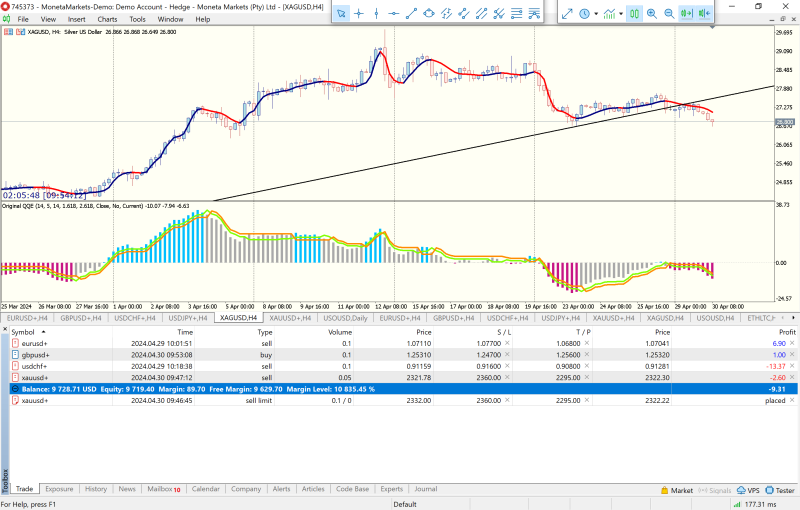Click the zoom in magnifier icon

[x=652, y=13]
